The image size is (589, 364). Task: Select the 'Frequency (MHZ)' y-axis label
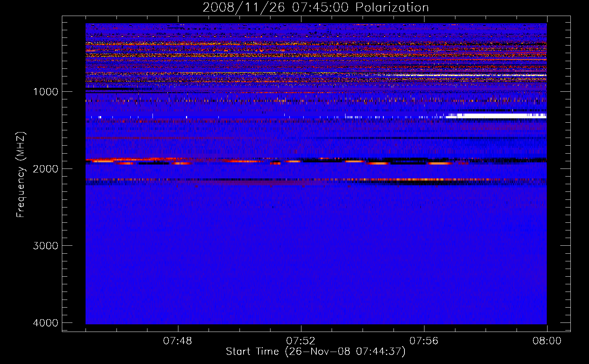(x=21, y=174)
